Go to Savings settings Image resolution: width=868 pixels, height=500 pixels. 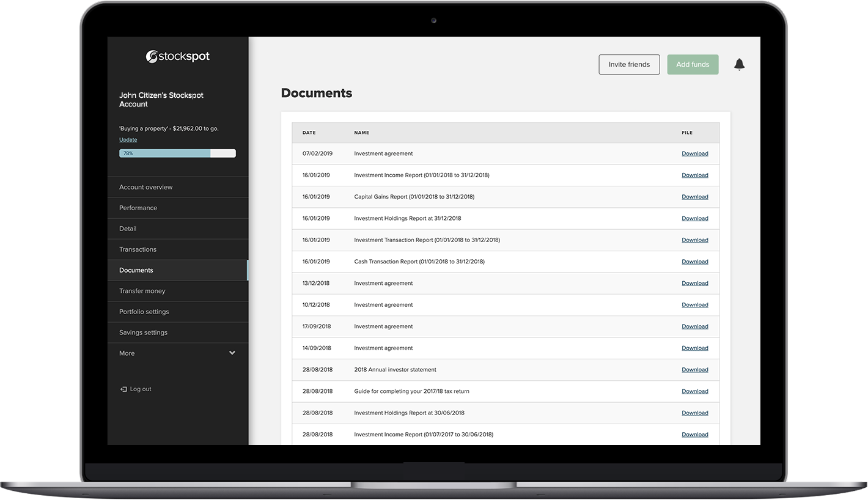[144, 332]
